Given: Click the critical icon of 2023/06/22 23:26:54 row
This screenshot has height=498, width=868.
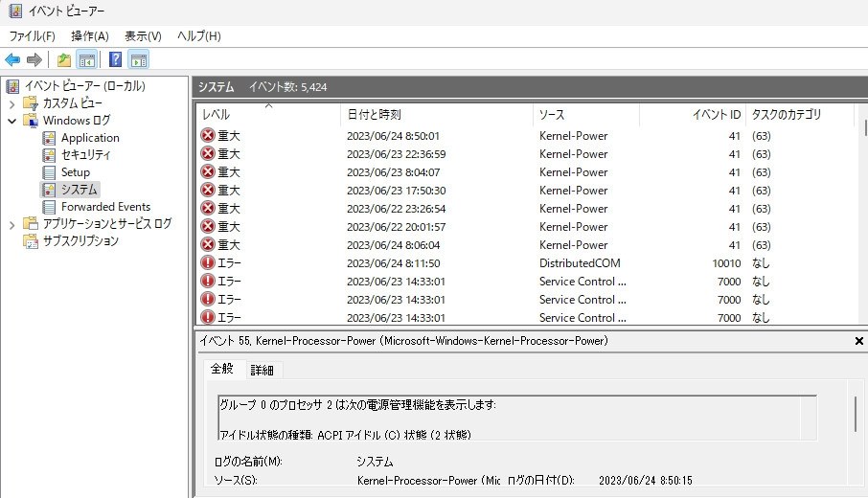Looking at the screenshot, I should tap(208, 209).
